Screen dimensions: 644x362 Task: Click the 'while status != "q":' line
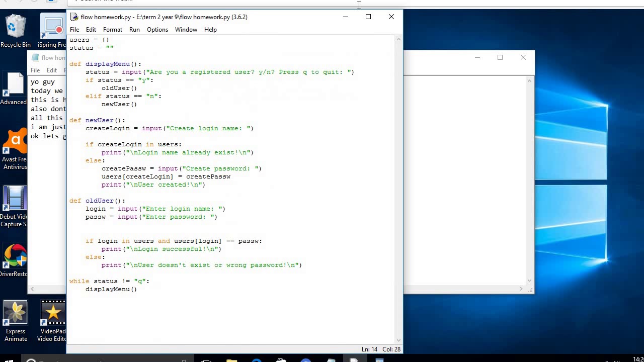(x=109, y=281)
